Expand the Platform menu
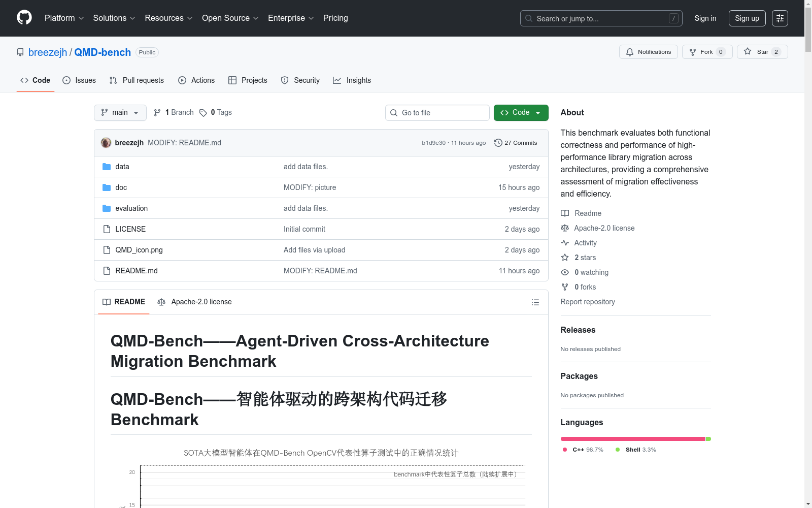 click(x=64, y=18)
